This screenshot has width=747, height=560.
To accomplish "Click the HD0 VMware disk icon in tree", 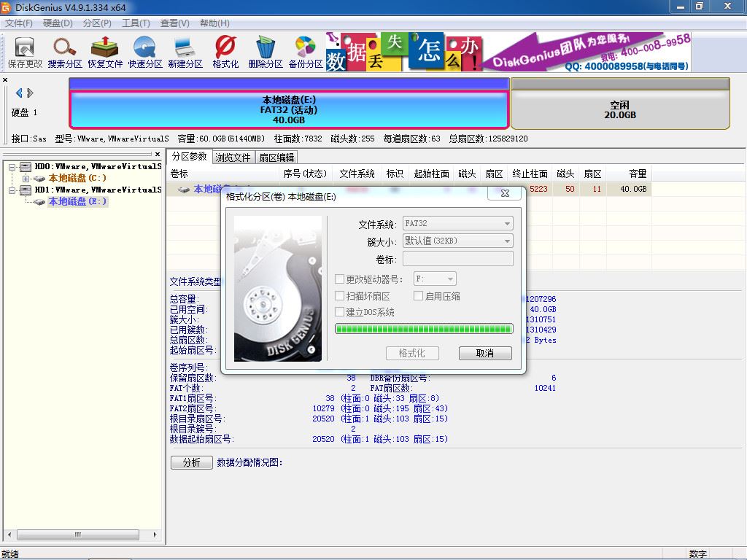I will [26, 167].
